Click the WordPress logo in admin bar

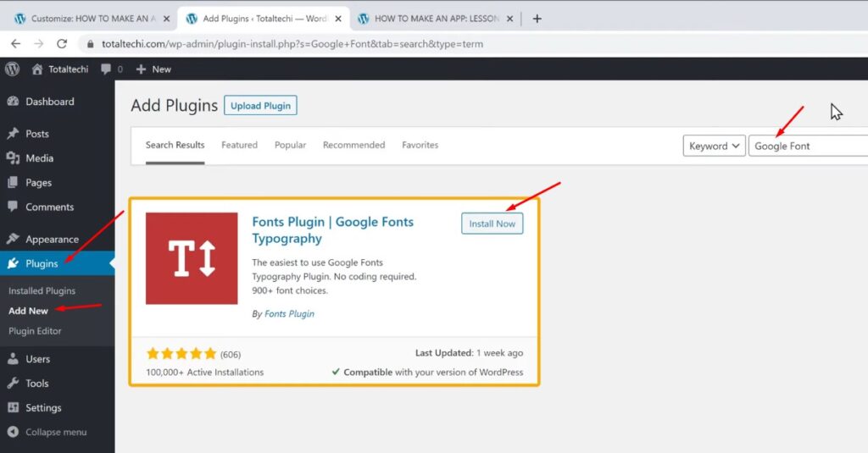12,69
